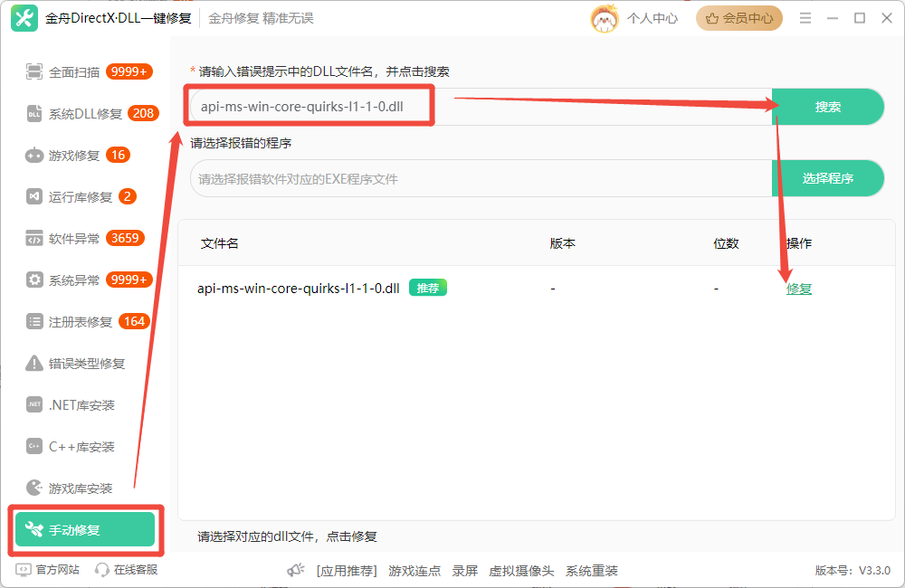Click the manual repair tools icon
Screen dimensions: 905x588
tap(34, 529)
